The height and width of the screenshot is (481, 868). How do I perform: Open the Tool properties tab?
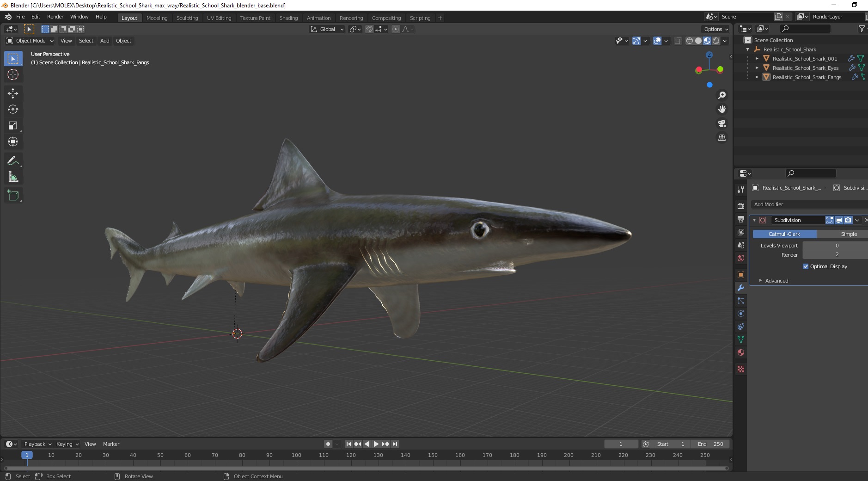(x=741, y=190)
